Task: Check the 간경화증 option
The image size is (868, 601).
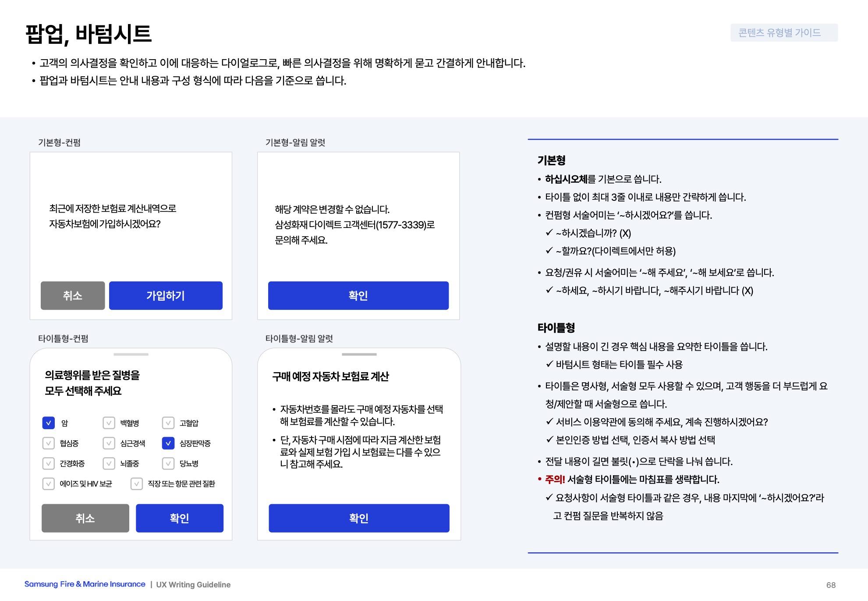Action: click(x=49, y=463)
